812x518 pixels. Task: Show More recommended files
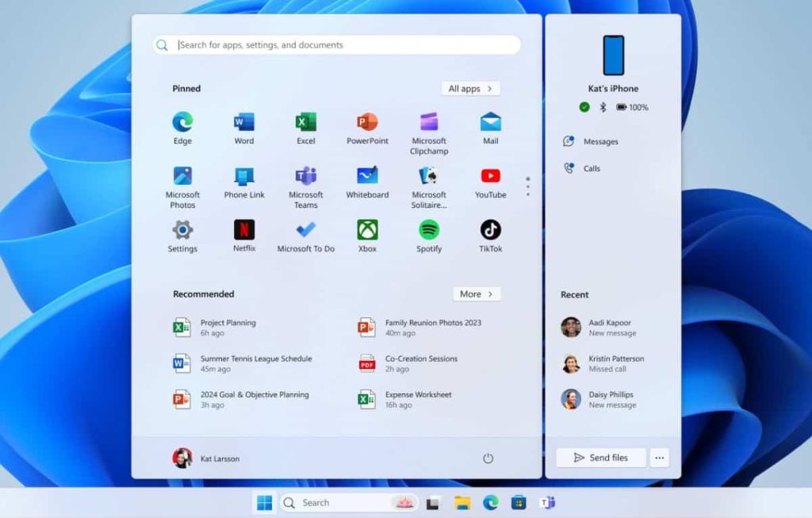point(477,294)
